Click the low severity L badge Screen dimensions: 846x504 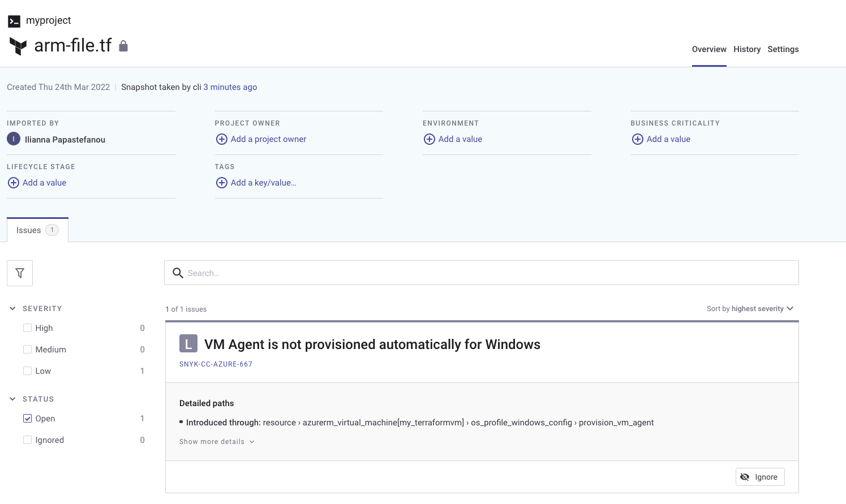point(188,343)
